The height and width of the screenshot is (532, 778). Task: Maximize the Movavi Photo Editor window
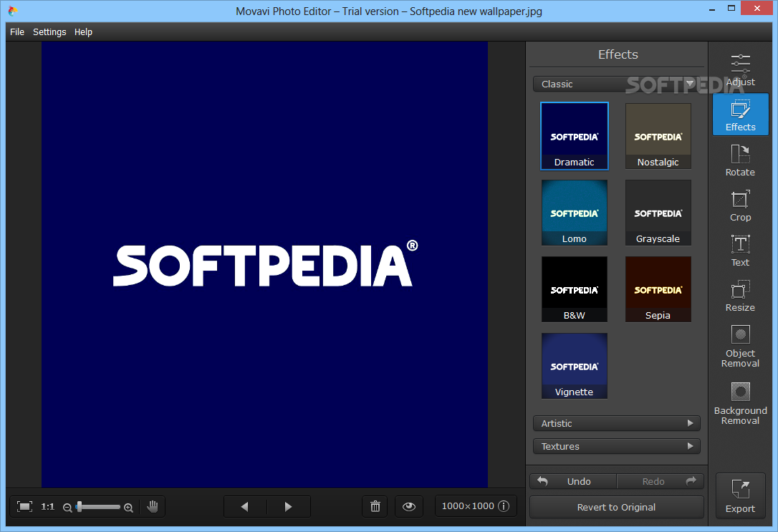pyautogui.click(x=731, y=9)
